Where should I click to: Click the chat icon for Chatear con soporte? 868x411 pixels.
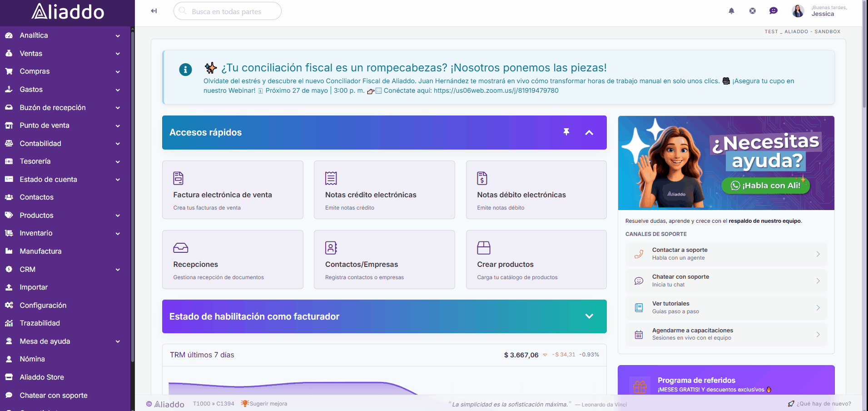point(639,281)
